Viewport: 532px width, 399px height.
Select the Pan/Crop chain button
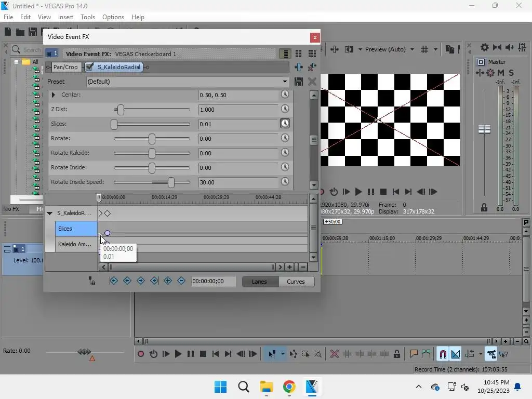click(65, 67)
